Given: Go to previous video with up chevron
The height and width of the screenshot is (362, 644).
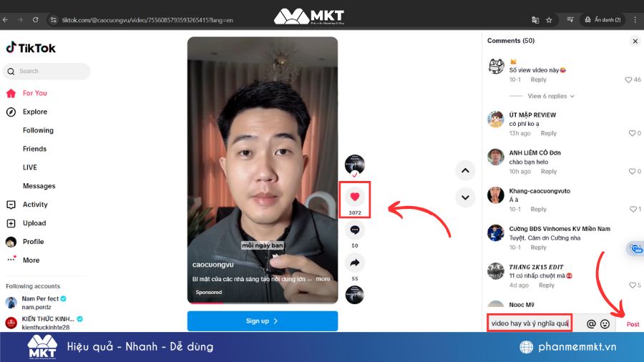Looking at the screenshot, I should 465,170.
